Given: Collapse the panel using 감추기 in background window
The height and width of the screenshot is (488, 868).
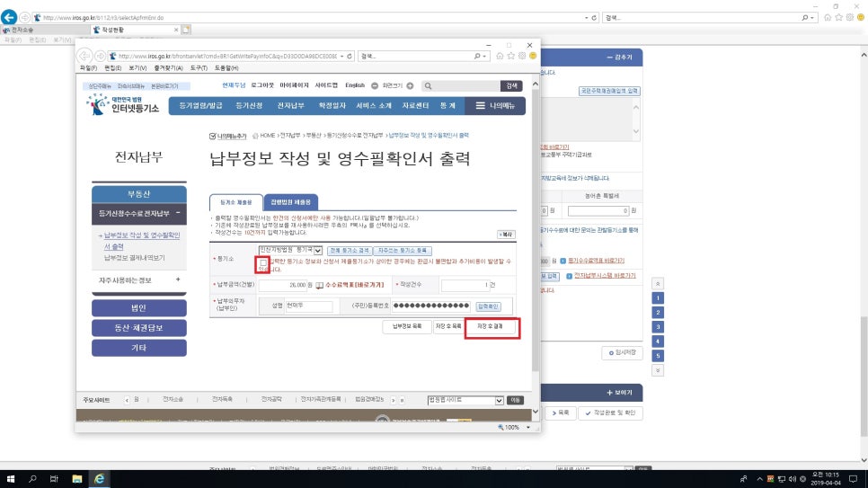Looking at the screenshot, I should (619, 58).
